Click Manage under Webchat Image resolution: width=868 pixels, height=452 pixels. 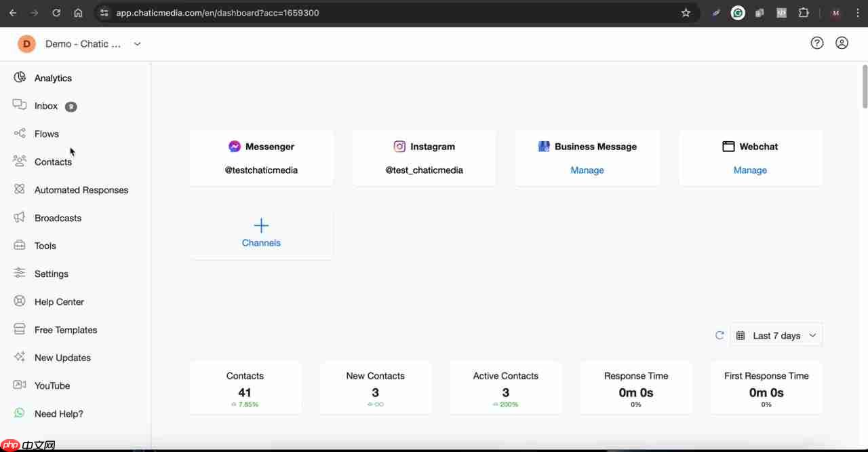pos(750,170)
